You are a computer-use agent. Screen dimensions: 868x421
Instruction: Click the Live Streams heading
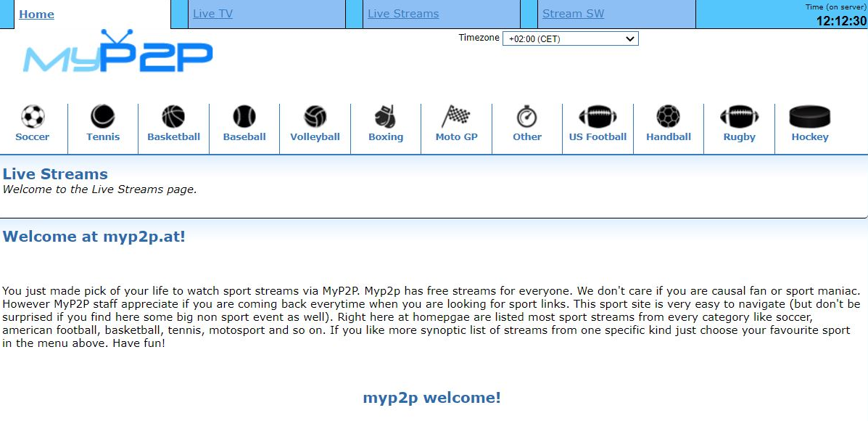(x=55, y=174)
